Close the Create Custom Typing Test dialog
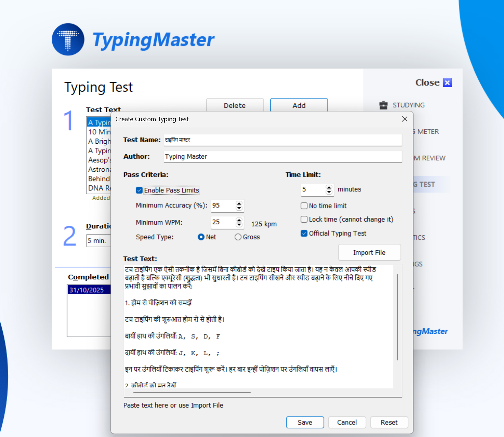504x437 pixels. (404, 119)
